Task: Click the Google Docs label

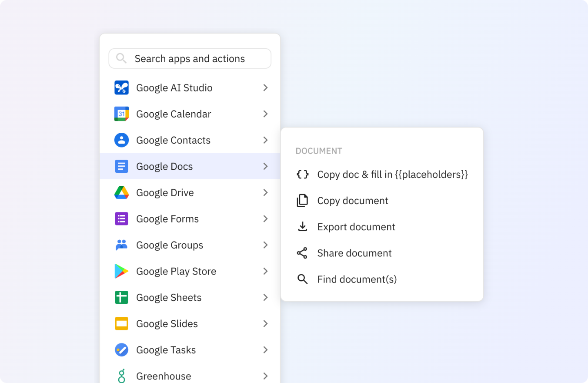Action: coord(164,166)
